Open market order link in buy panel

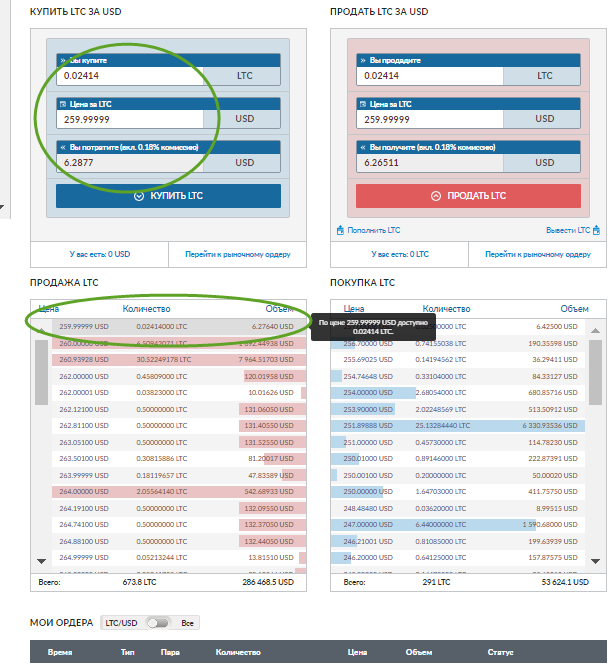coord(237,254)
